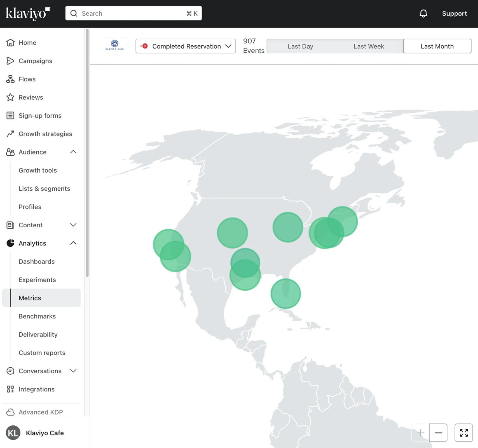Go to Reviews page
The height and width of the screenshot is (448, 478).
click(x=31, y=97)
